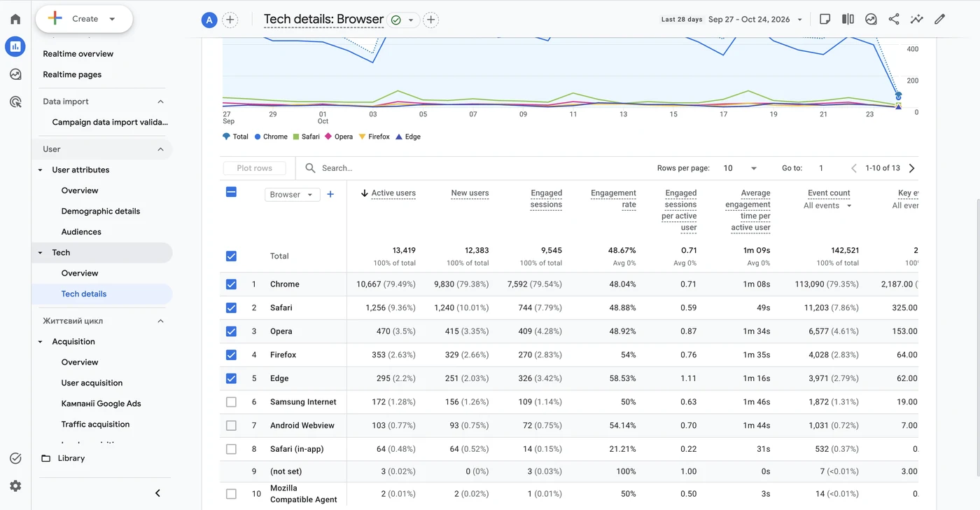This screenshot has width=980, height=510.
Task: Open the 'All events' dropdown under Event count
Action: [x=828, y=205]
